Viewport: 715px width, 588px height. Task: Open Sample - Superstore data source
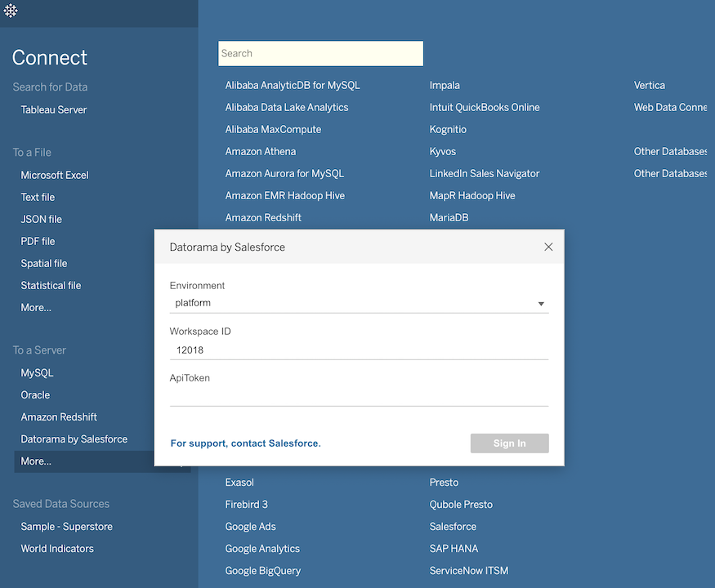coord(66,527)
